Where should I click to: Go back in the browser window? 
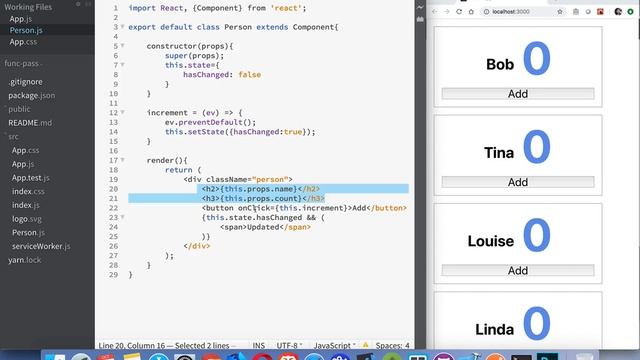[434, 12]
